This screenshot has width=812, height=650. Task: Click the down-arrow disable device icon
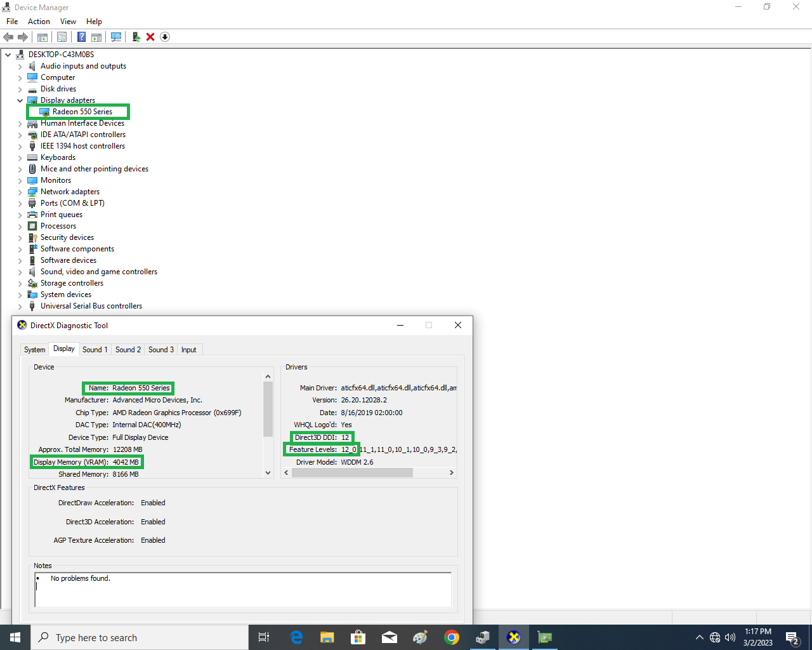(165, 37)
